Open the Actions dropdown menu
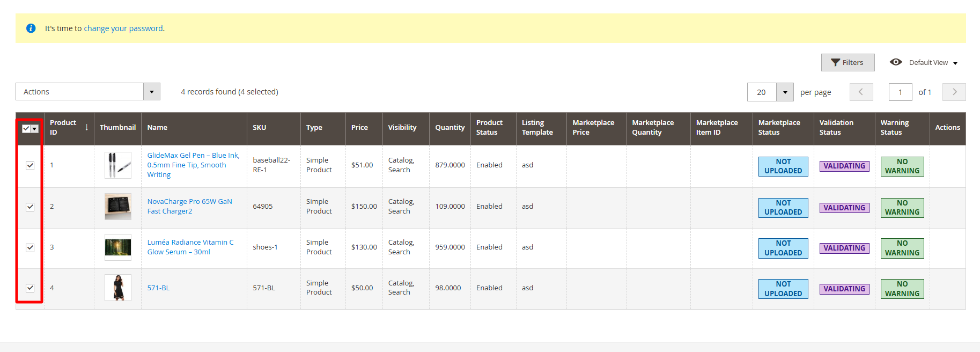This screenshot has width=980, height=352. 88,92
